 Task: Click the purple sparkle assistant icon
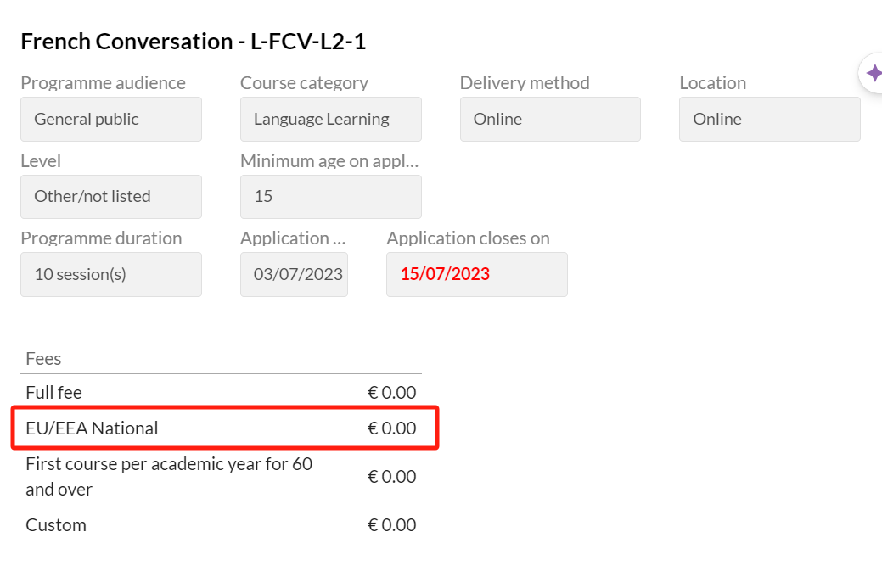click(874, 74)
